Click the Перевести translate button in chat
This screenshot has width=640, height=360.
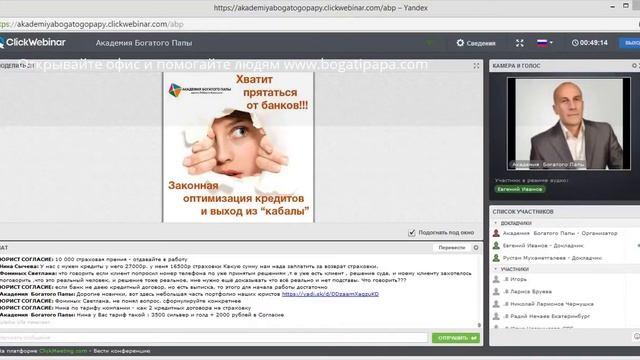click(x=452, y=248)
